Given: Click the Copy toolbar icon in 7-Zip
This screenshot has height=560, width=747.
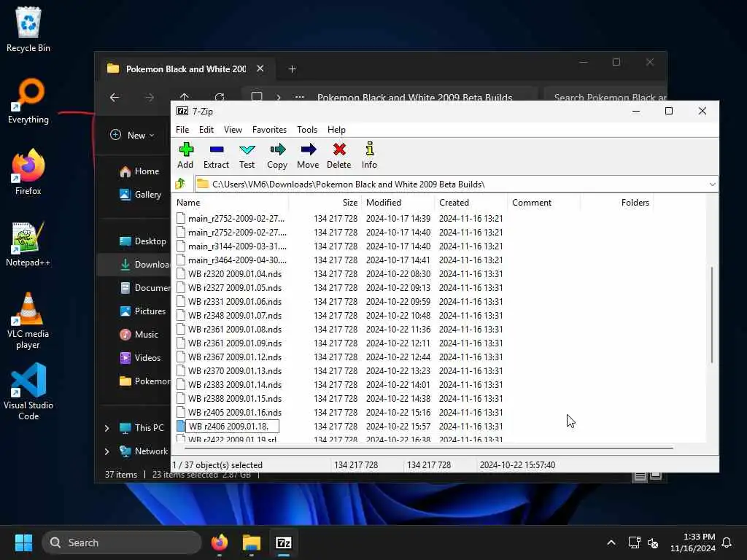Looking at the screenshot, I should click(277, 155).
